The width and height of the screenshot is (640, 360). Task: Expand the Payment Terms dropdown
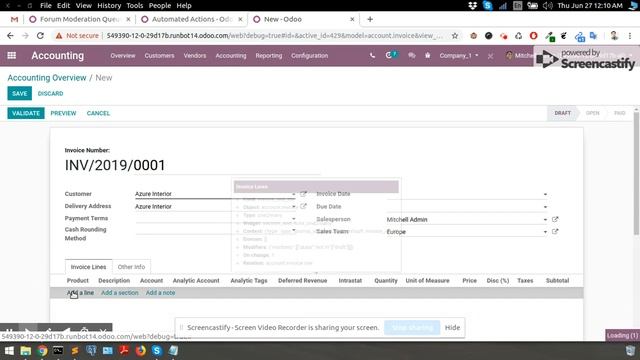[293, 219]
